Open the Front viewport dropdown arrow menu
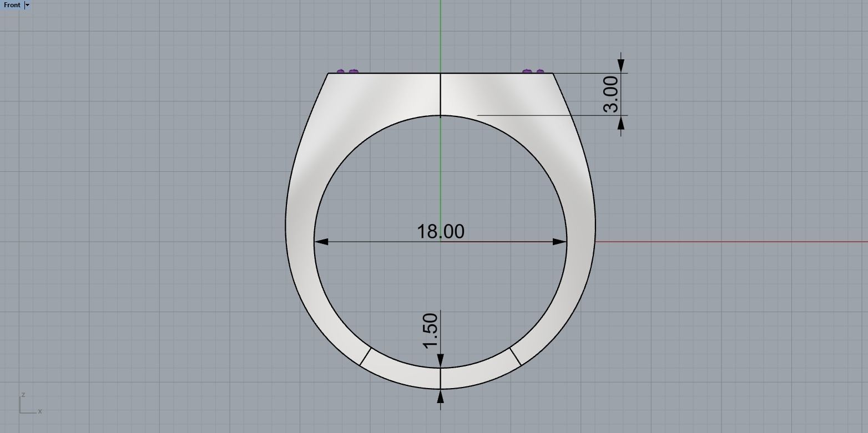 (27, 5)
